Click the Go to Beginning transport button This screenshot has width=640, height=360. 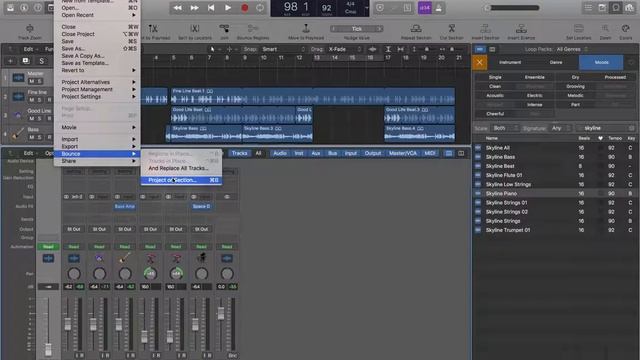point(211,8)
